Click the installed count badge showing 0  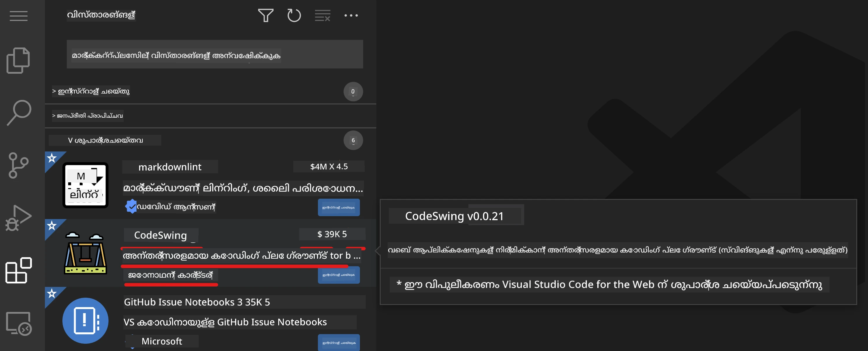353,91
